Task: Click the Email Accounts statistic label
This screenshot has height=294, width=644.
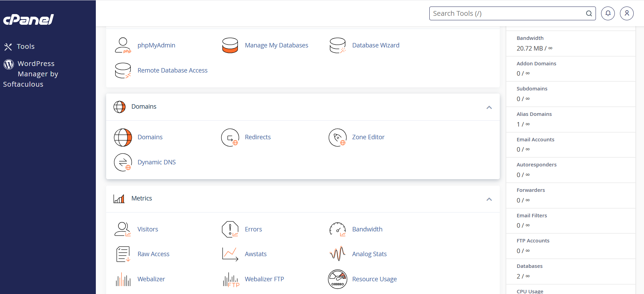Action: [535, 140]
